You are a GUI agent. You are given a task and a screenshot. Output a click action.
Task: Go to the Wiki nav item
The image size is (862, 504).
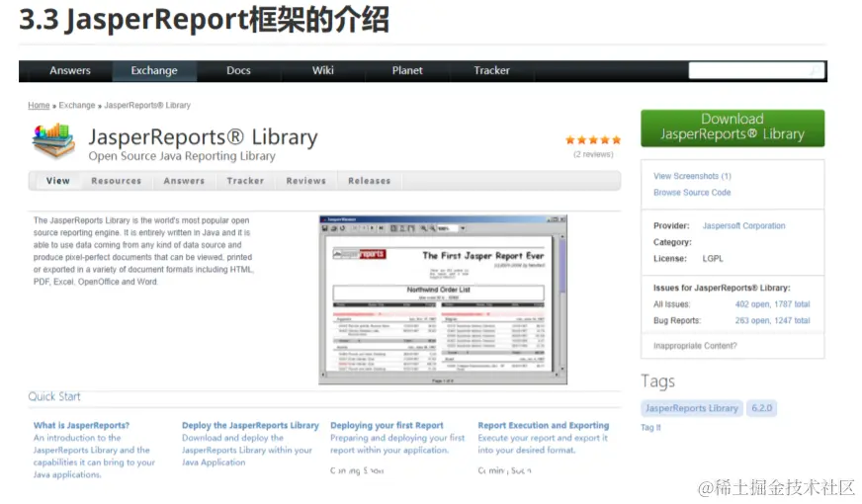(x=322, y=70)
